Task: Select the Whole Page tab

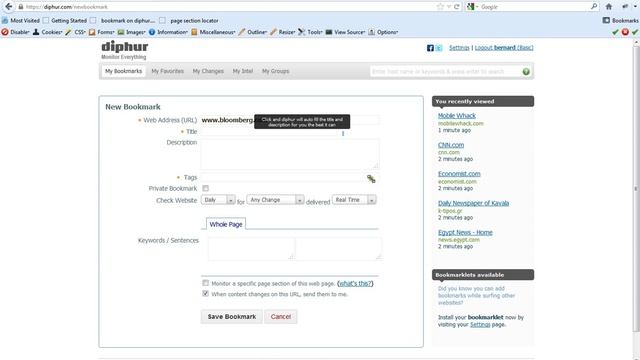Action: coord(226,224)
